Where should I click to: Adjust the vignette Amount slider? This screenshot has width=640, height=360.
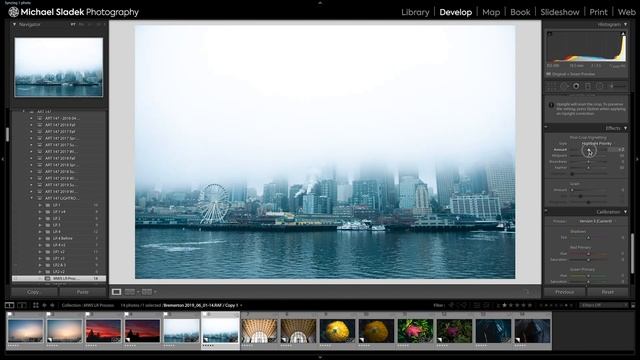[588, 150]
